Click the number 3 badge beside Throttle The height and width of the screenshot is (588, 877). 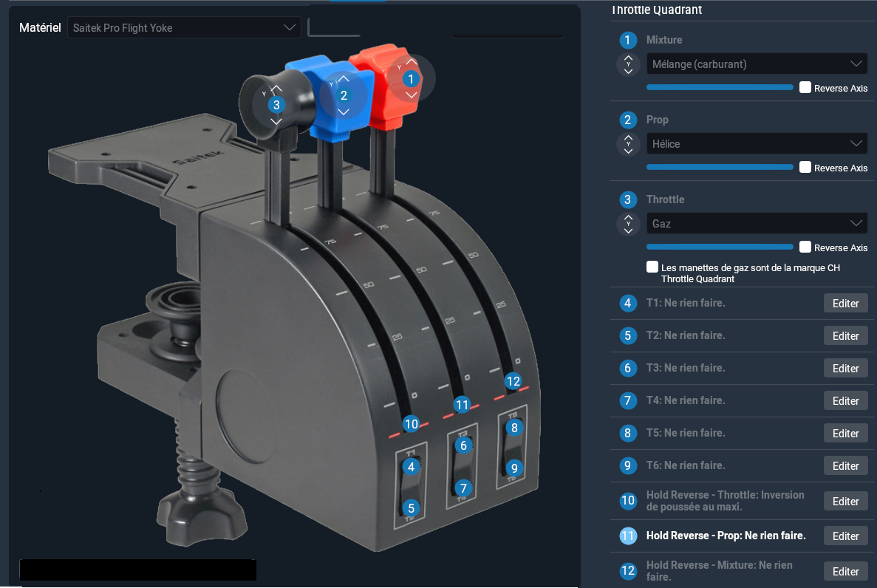coord(627,199)
